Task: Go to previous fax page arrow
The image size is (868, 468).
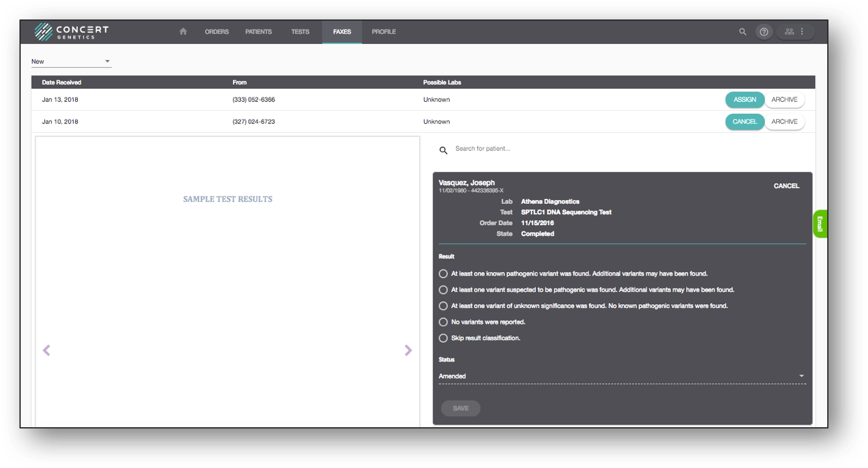Action: coord(46,350)
